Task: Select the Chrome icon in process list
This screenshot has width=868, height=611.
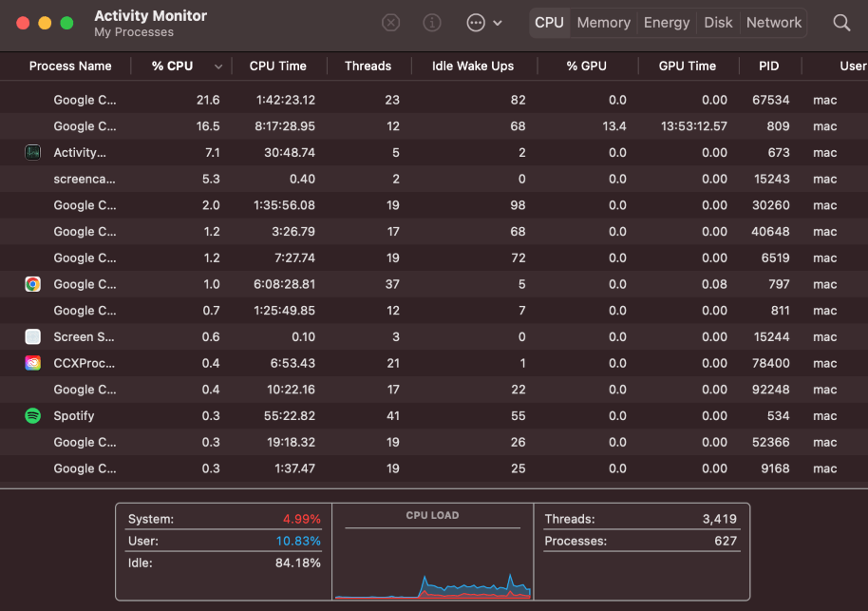Action: (x=33, y=284)
